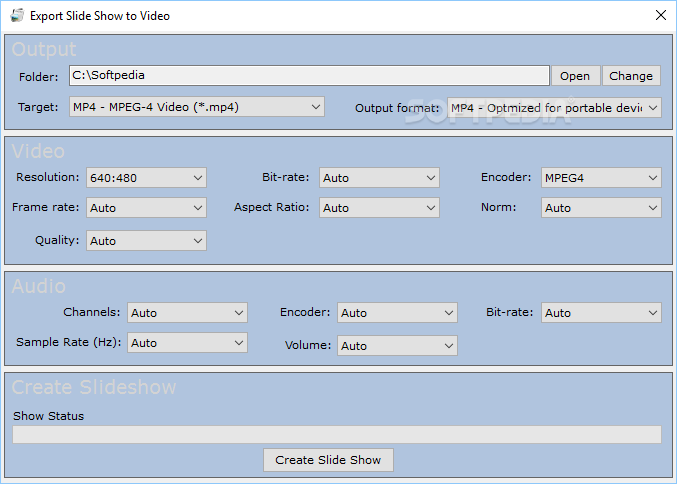Image resolution: width=677 pixels, height=484 pixels.
Task: Open the video Quality dropdown
Action: click(x=146, y=240)
